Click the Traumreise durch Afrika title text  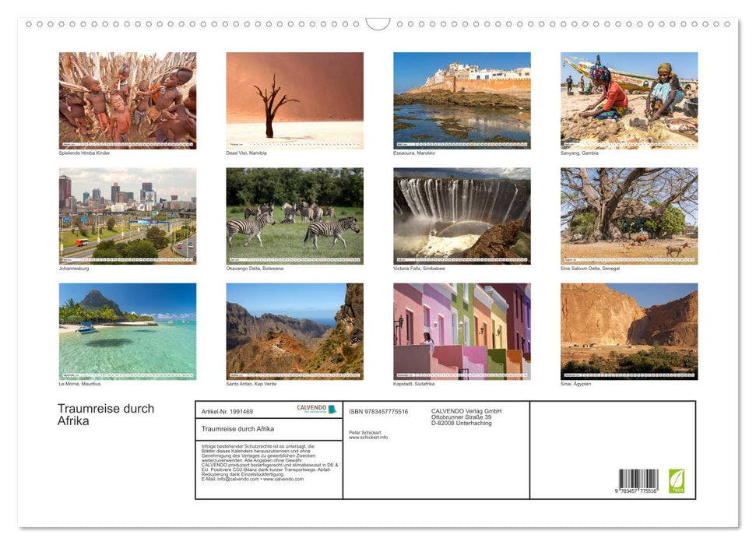click(x=105, y=414)
